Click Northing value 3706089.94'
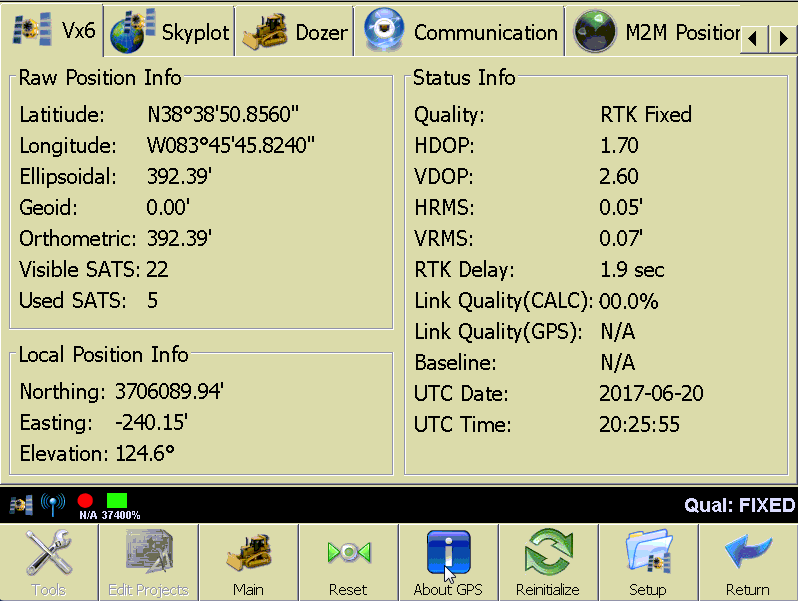The width and height of the screenshot is (798, 601). [x=169, y=391]
